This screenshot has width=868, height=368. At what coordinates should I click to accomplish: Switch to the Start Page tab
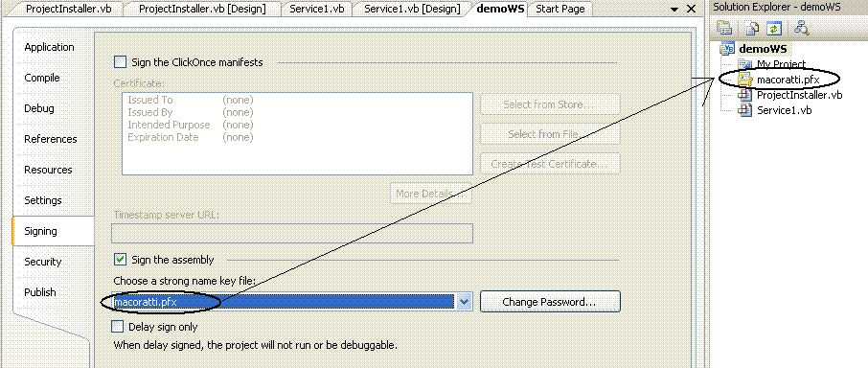560,9
